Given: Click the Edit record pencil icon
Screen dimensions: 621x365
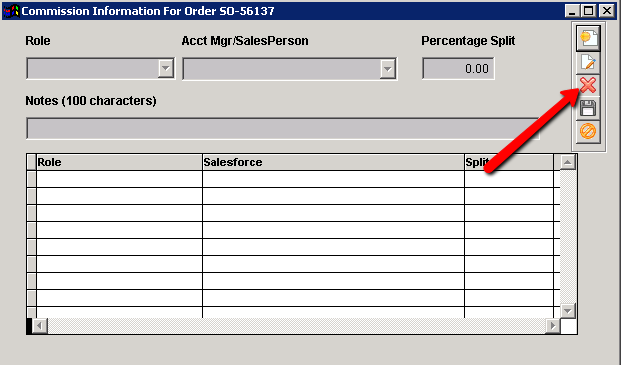Looking at the screenshot, I should (588, 63).
